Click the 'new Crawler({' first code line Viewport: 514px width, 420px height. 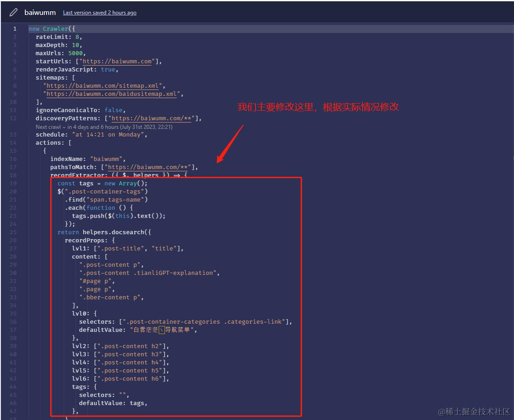[x=52, y=29]
